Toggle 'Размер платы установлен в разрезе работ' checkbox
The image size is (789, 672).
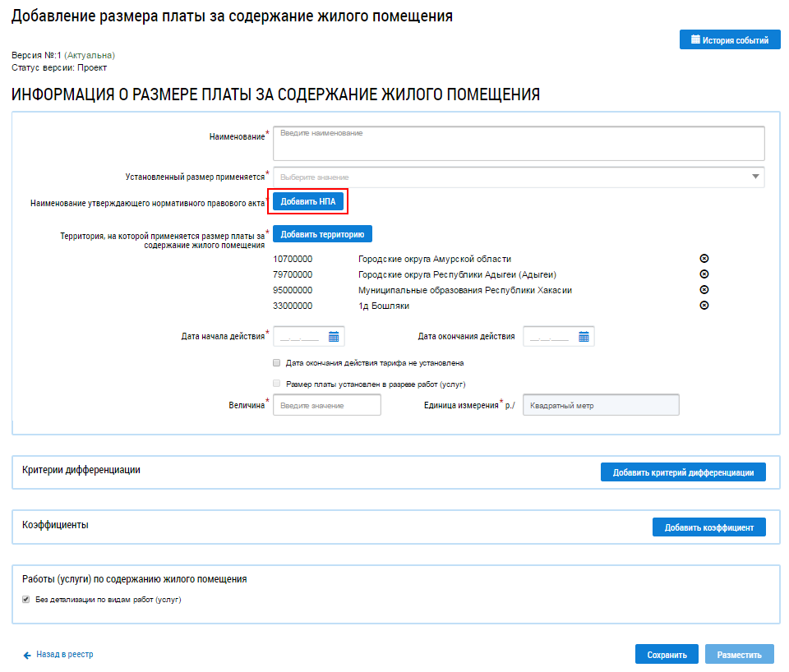coord(277,384)
